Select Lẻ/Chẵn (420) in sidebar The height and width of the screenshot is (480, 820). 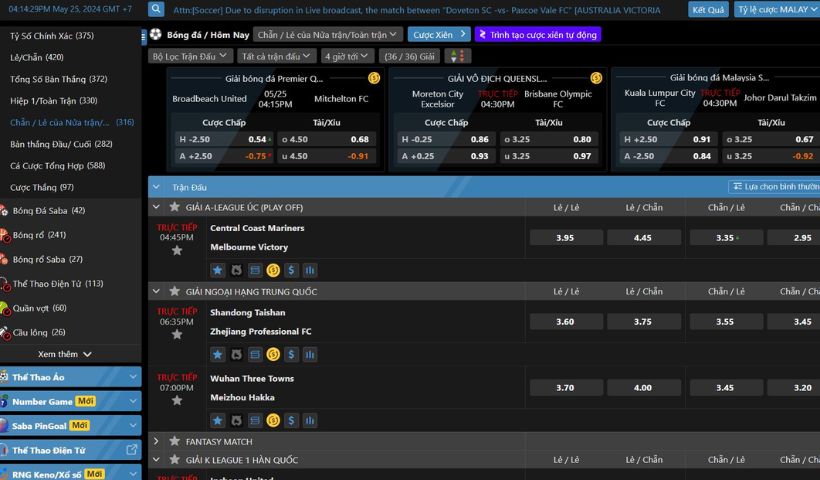[x=37, y=57]
